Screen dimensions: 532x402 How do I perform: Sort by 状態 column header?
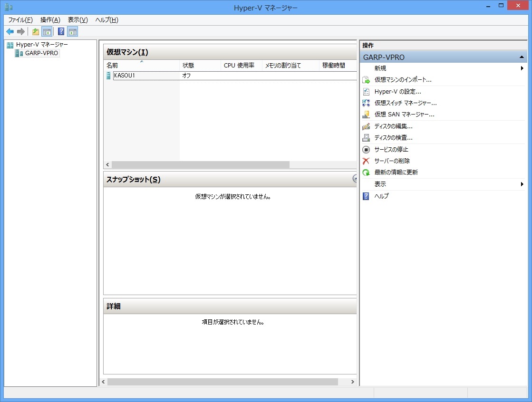tap(200, 66)
